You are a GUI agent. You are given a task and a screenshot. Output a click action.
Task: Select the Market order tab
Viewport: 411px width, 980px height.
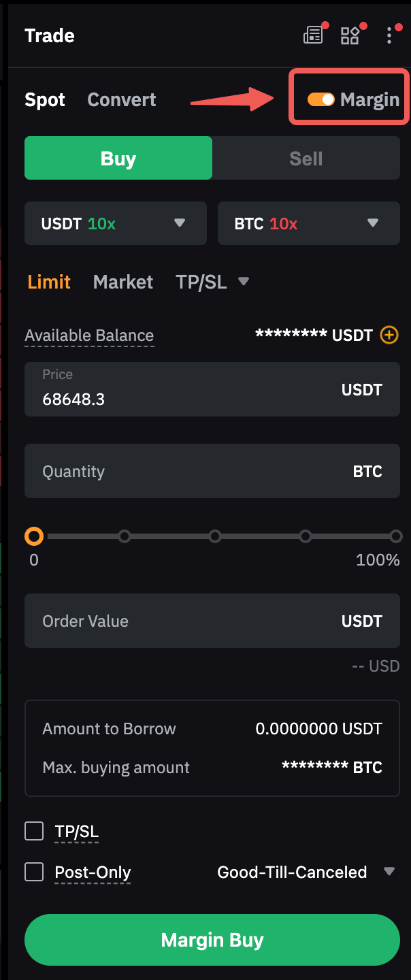(x=123, y=282)
